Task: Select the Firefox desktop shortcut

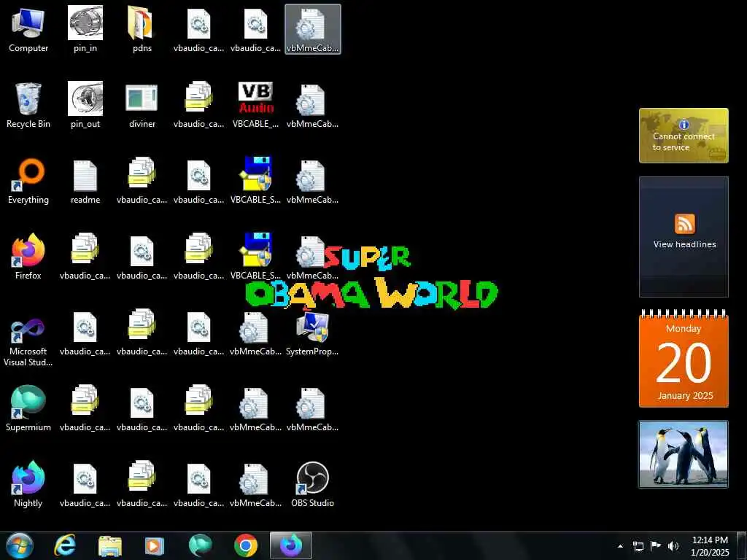Action: (x=28, y=257)
